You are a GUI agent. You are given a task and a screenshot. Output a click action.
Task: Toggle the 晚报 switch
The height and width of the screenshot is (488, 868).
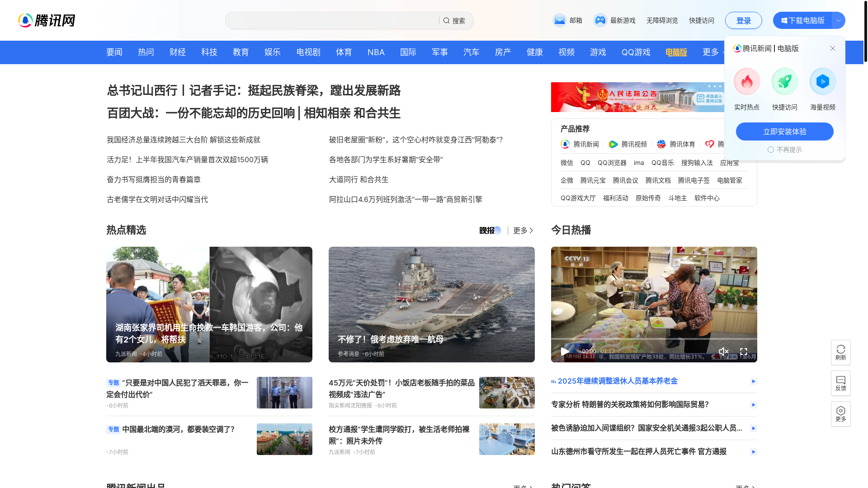(491, 230)
